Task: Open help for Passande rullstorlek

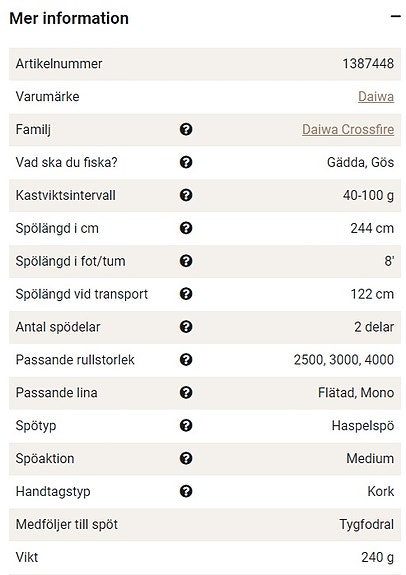Action: (x=186, y=360)
